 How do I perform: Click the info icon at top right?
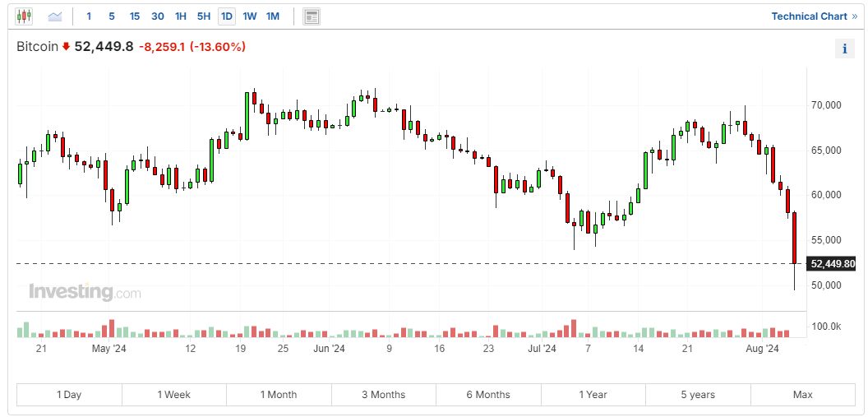844,49
